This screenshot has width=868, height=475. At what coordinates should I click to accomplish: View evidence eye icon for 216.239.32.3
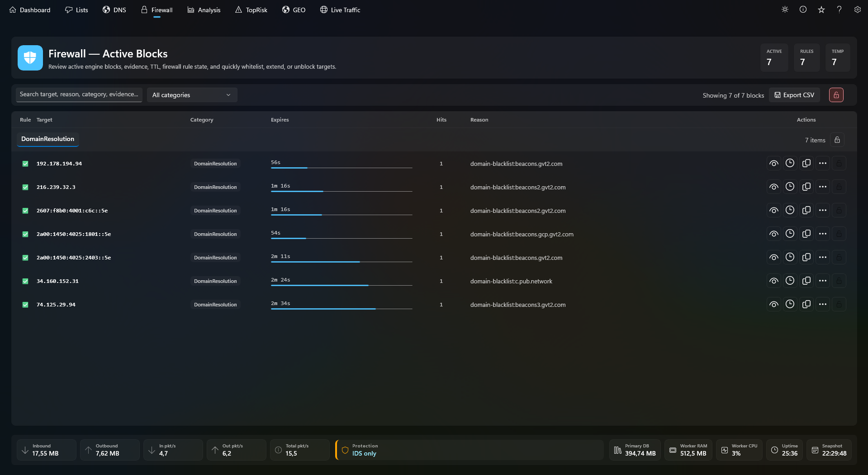(774, 187)
